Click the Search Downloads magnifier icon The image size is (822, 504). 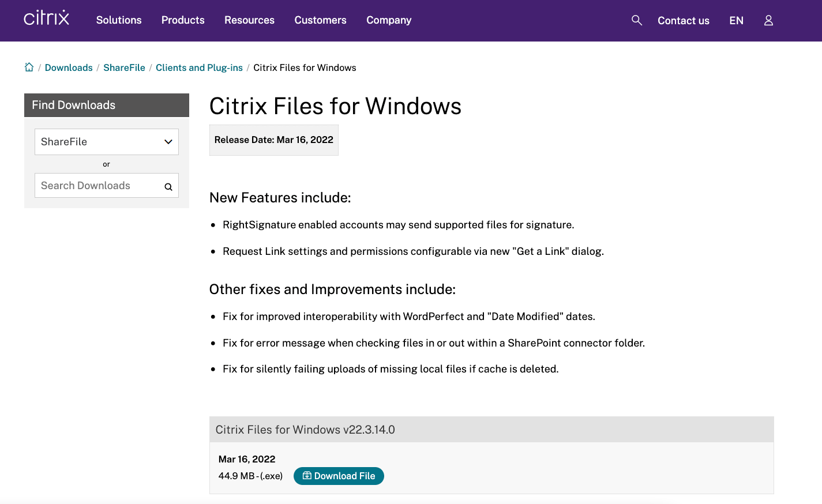[168, 186]
